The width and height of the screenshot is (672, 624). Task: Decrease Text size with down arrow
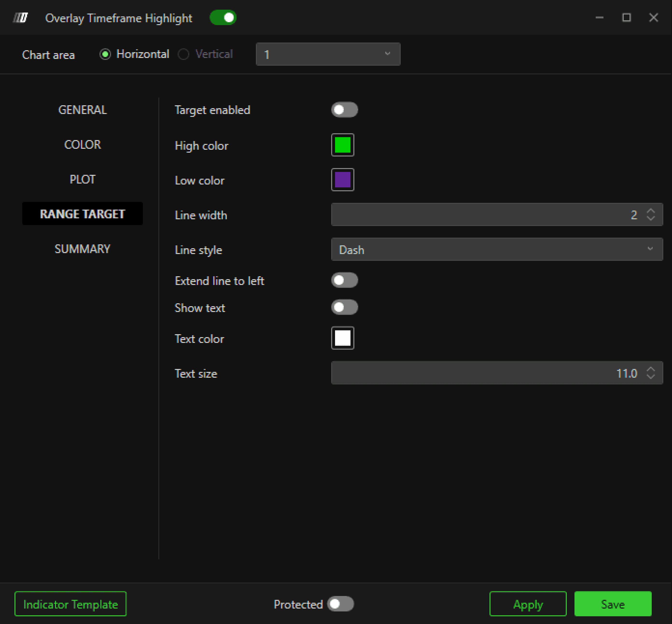click(x=651, y=377)
